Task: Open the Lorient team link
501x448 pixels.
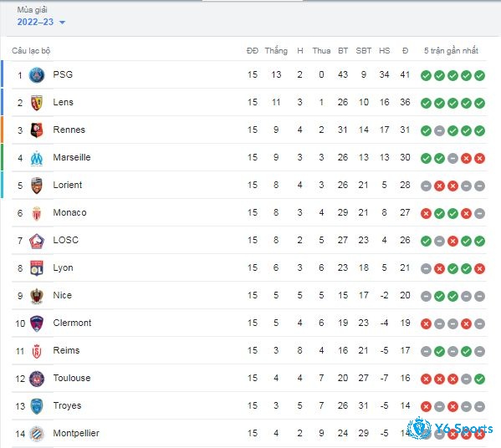Action: pyautogui.click(x=68, y=185)
